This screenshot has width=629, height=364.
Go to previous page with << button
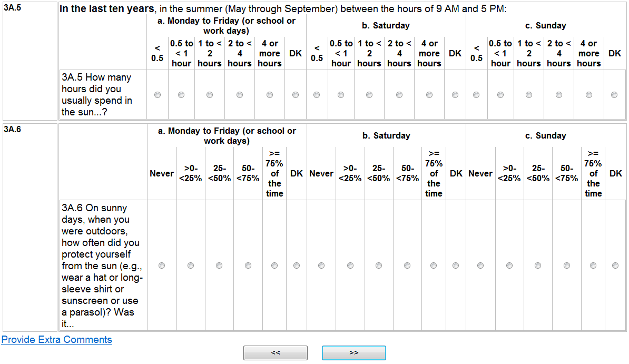276,353
